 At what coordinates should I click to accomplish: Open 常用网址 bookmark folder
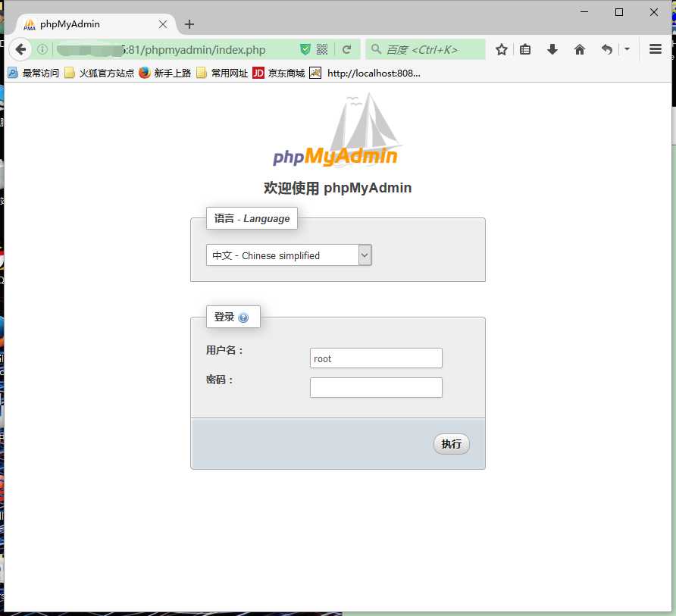pos(222,73)
